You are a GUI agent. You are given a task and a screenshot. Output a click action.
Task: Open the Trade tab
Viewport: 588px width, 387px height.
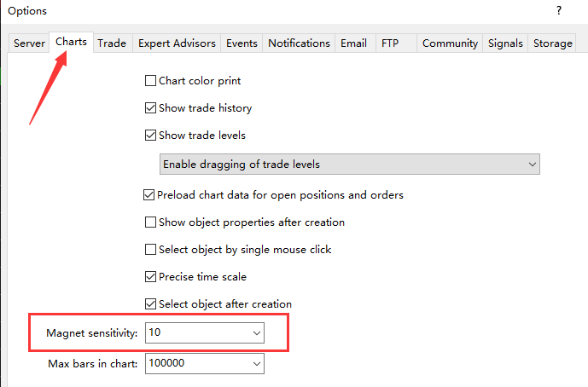[112, 43]
